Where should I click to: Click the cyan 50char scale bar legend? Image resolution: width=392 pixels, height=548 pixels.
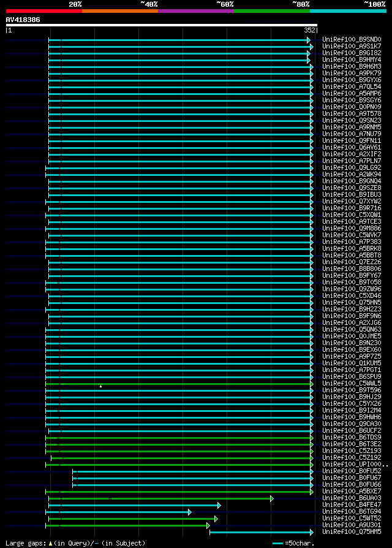278,544
